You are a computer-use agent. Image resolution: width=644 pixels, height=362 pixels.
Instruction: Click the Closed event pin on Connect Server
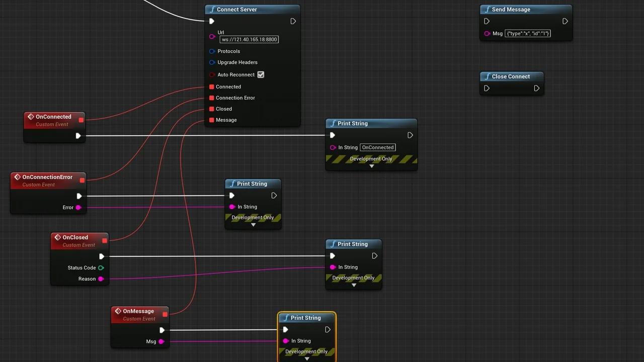(211, 109)
